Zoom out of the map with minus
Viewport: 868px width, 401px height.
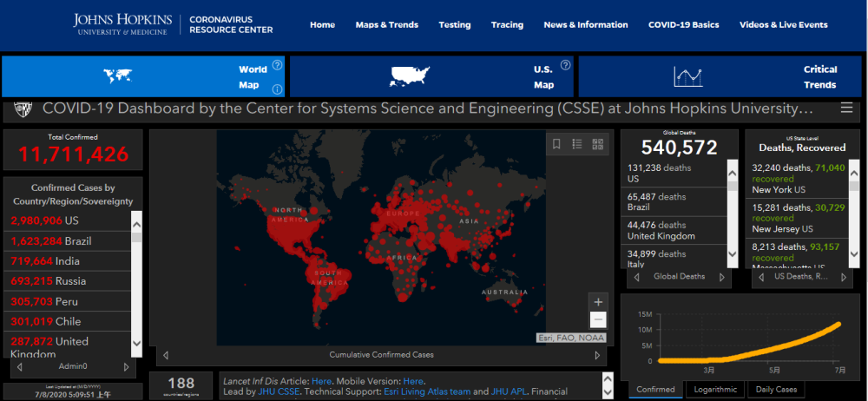click(598, 319)
